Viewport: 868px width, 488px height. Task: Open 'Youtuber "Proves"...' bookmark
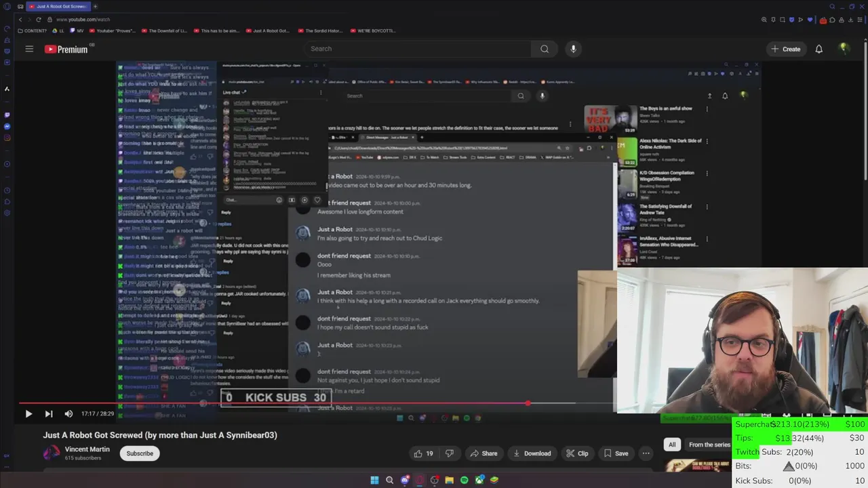tap(113, 30)
